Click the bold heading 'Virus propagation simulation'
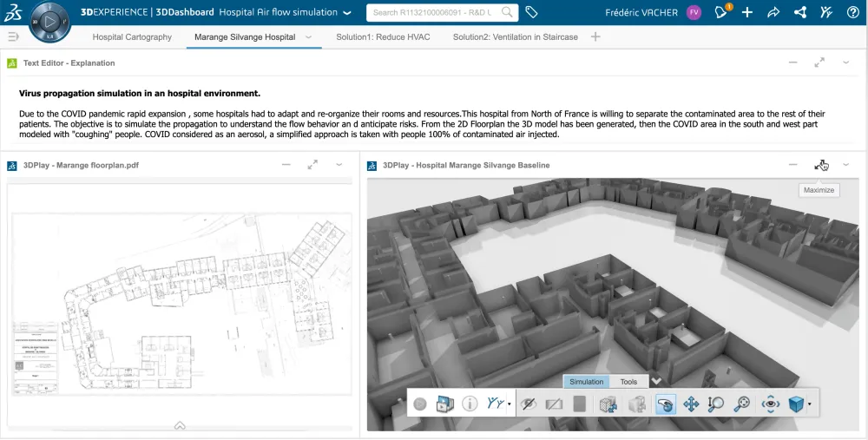 140,94
